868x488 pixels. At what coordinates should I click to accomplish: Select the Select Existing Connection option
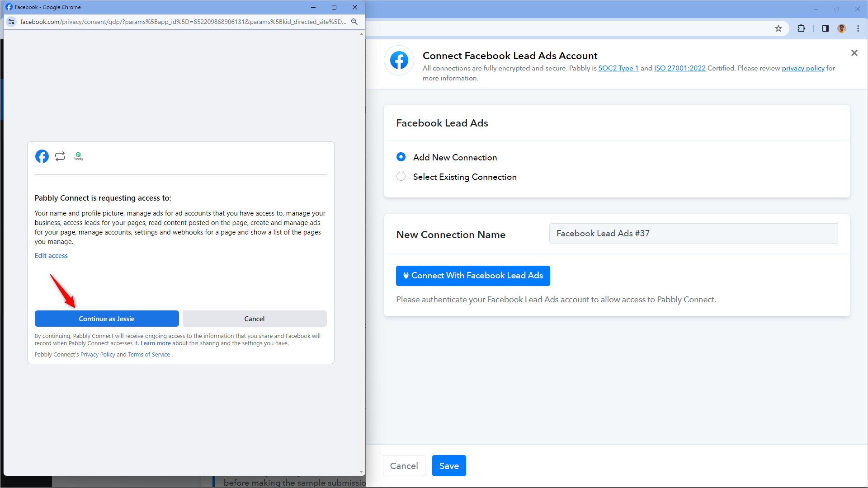[x=401, y=176]
